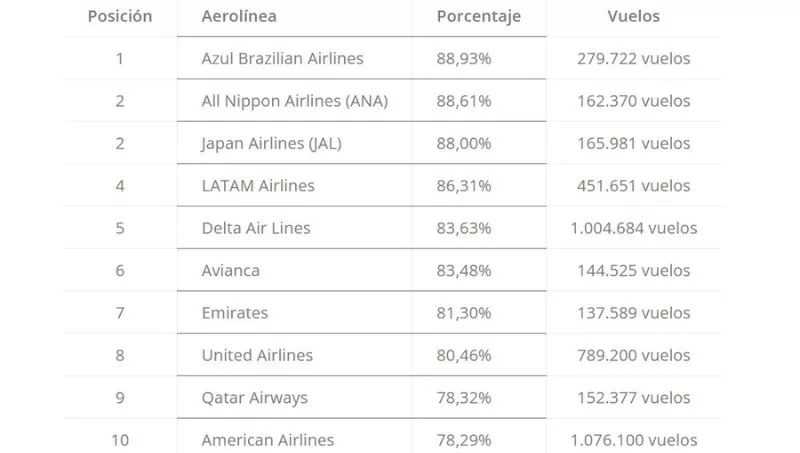Image resolution: width=800 pixels, height=453 pixels.
Task: Click the Japan Airlines (JAL) name
Action: [x=271, y=143]
